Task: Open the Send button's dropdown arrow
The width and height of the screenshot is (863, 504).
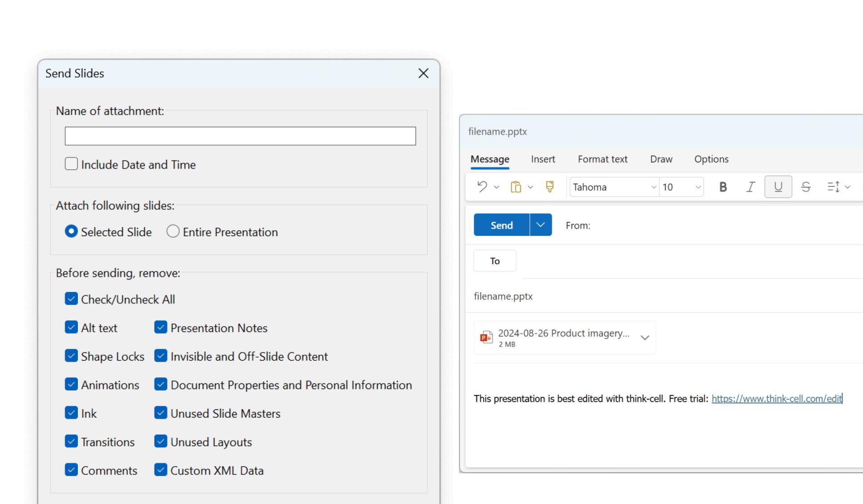Action: (541, 225)
